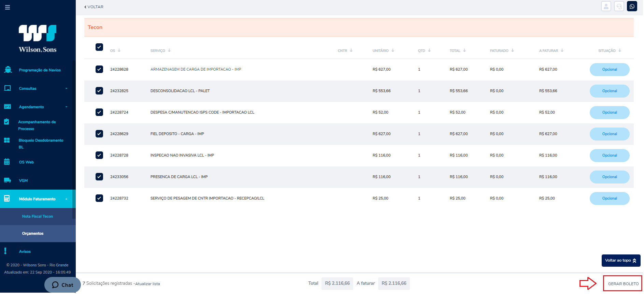Click the Agendamento card icon
The image size is (644, 294).
(8, 106)
